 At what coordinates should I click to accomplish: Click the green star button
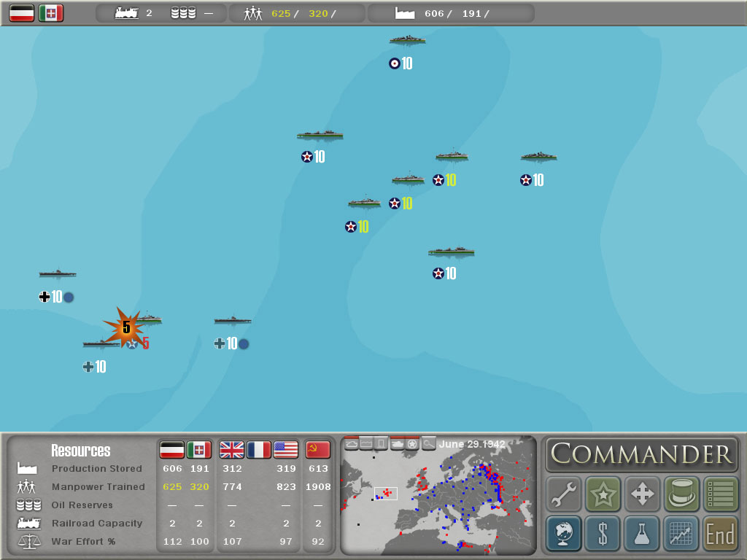(603, 494)
